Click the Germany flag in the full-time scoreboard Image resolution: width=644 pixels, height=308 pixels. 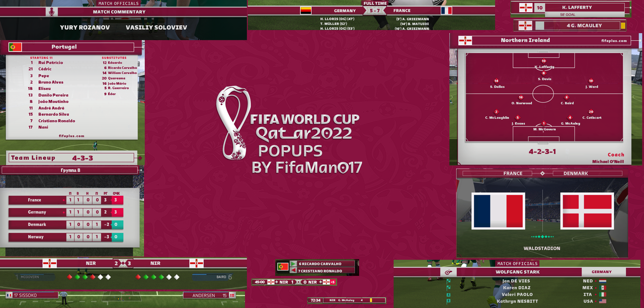tap(305, 11)
